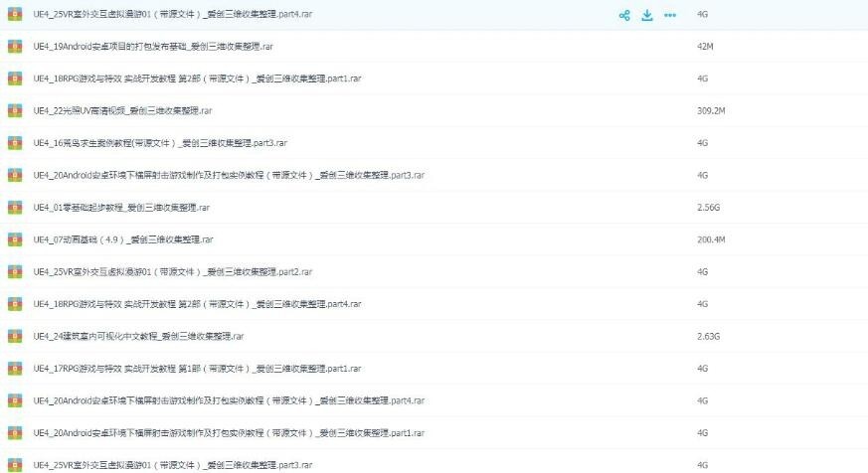
Task: Click the 4G size of UE4_25VR part2.rar
Action: [703, 271]
